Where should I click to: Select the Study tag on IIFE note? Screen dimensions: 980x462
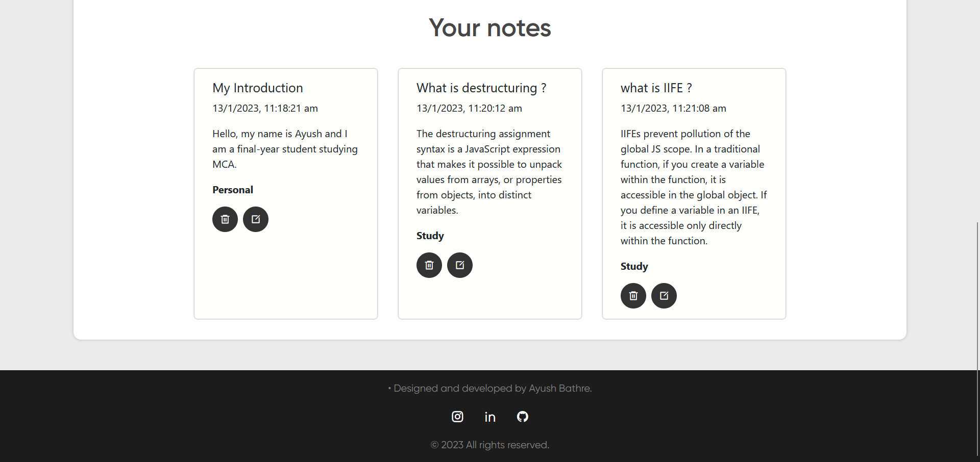pyautogui.click(x=634, y=266)
